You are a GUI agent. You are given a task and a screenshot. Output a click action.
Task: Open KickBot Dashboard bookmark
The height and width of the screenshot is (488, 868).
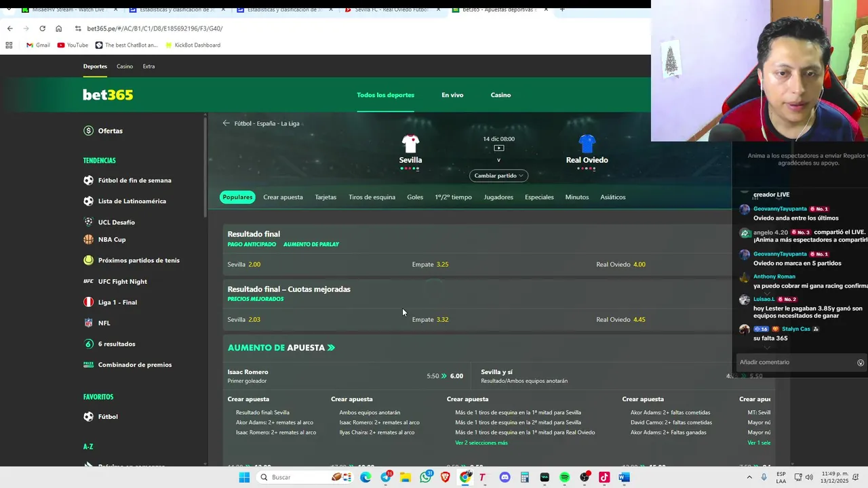[192, 45]
